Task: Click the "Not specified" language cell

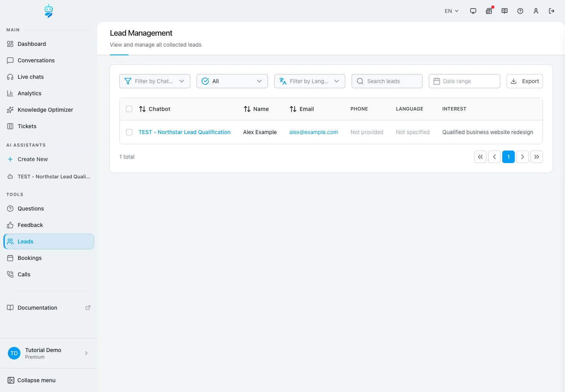Action: (x=413, y=132)
